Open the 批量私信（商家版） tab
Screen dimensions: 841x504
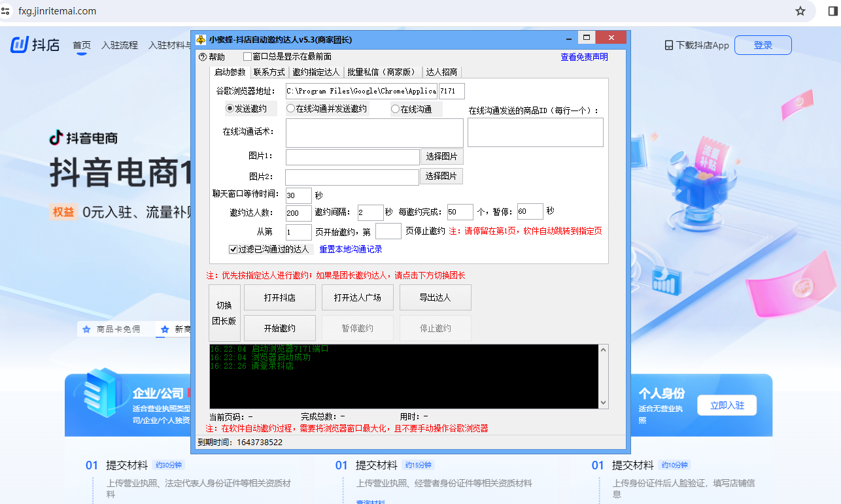click(x=382, y=72)
